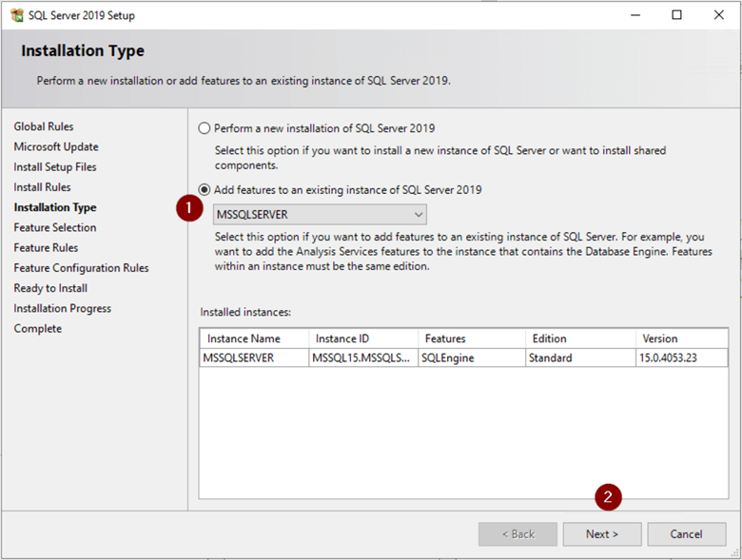Click Installation Type step in sidebar
The height and width of the screenshot is (560, 742).
(55, 207)
